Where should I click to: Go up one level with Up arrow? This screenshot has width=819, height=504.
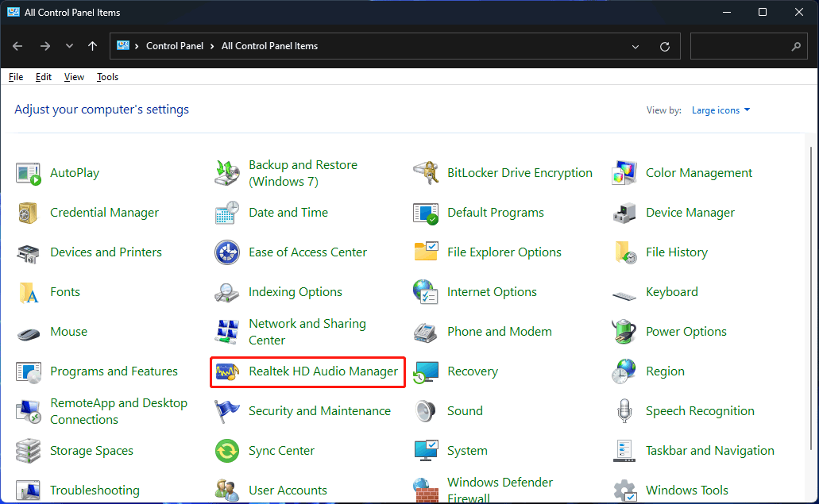click(x=92, y=46)
